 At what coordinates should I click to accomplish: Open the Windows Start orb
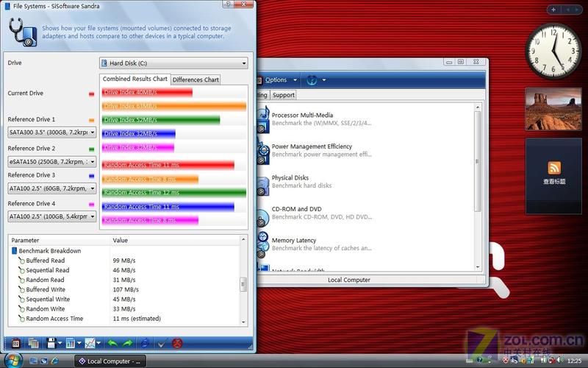pyautogui.click(x=12, y=361)
